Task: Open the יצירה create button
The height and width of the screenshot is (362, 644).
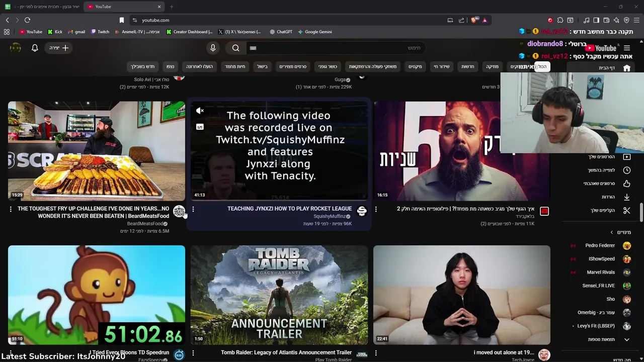Action: coord(59,48)
